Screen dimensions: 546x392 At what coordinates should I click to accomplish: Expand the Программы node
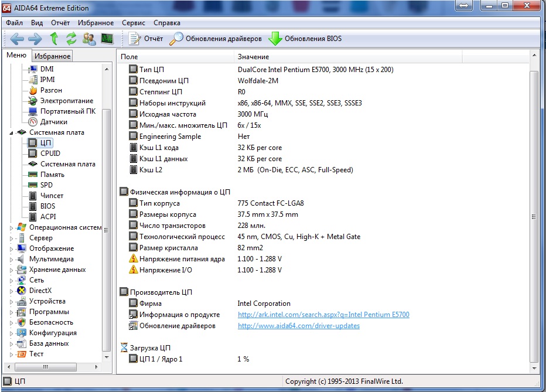[x=11, y=312]
